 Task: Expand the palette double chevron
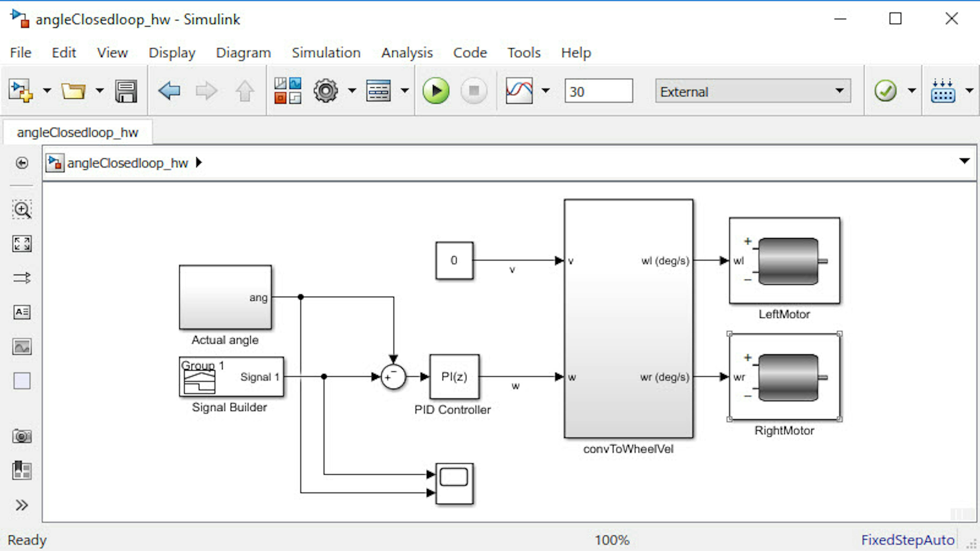point(22,505)
